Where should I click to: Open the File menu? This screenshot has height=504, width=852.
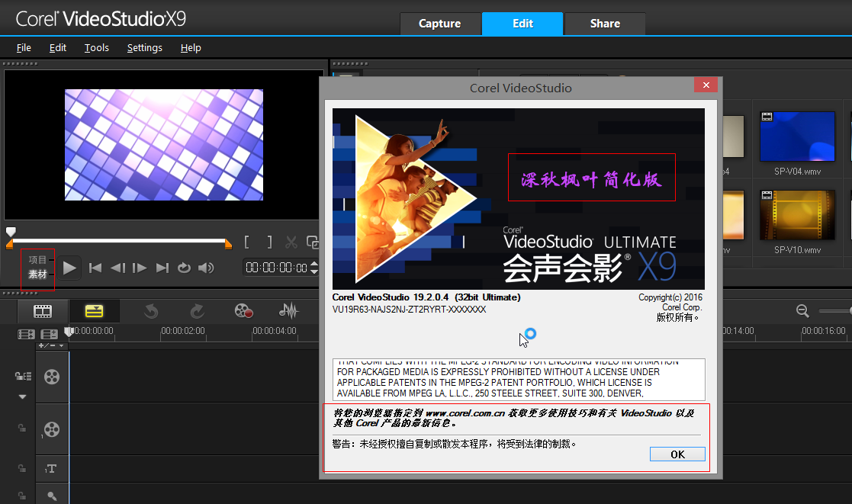24,48
